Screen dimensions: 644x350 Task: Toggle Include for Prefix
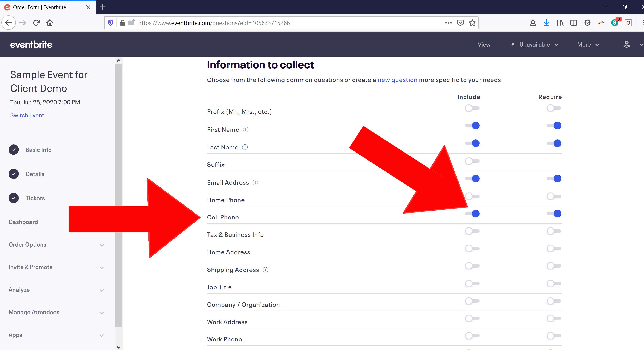pos(472,108)
